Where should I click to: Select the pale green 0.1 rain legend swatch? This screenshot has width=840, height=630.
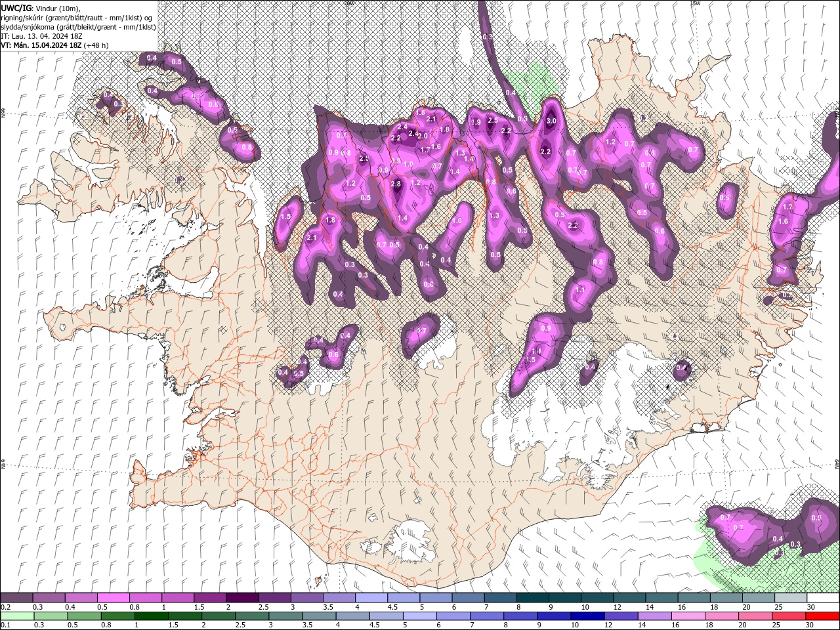[x=17, y=616]
